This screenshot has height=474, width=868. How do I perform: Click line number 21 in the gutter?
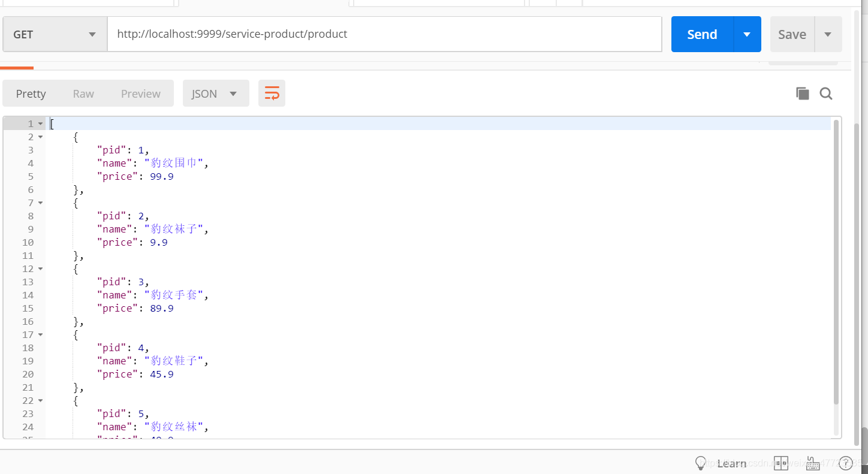click(28, 387)
